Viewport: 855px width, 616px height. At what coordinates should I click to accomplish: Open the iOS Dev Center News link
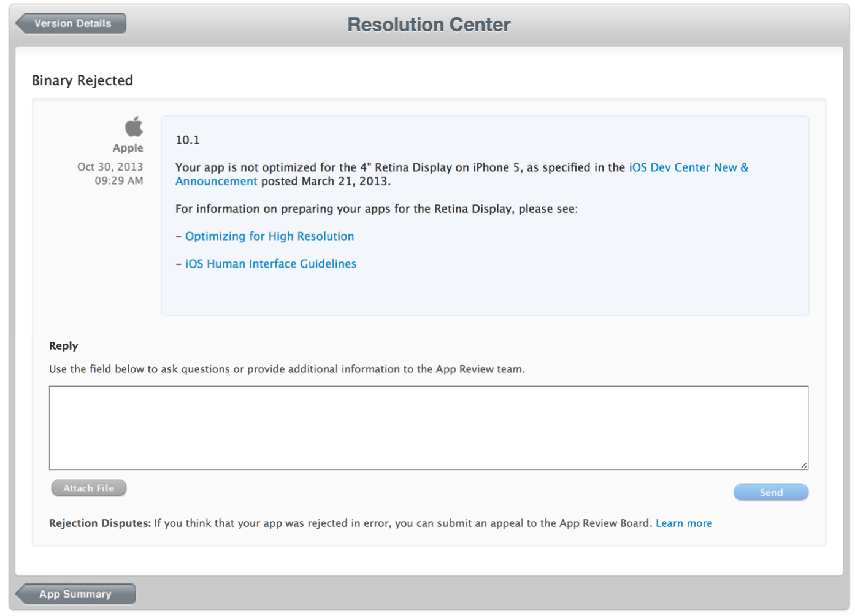point(688,167)
